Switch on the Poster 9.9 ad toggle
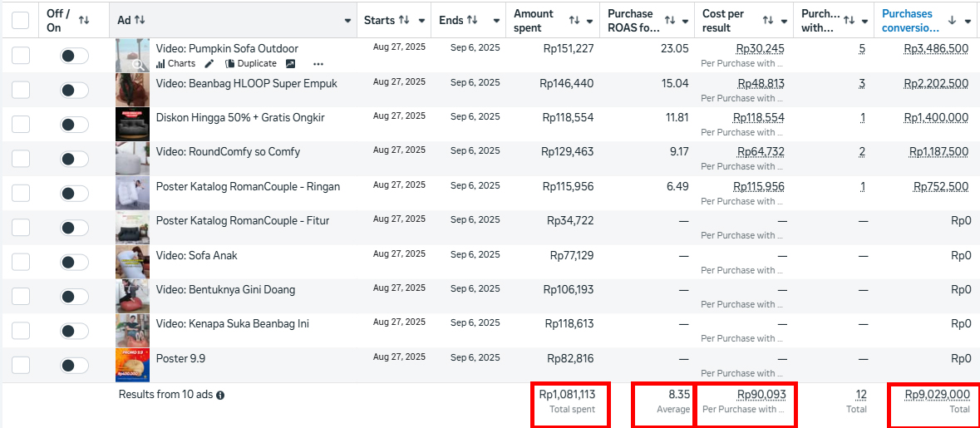 point(74,365)
